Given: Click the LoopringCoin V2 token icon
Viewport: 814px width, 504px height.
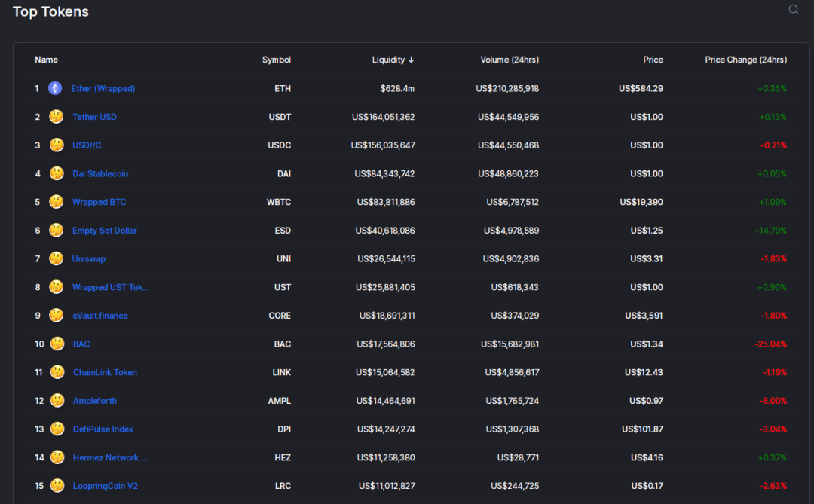Looking at the screenshot, I should point(57,486).
